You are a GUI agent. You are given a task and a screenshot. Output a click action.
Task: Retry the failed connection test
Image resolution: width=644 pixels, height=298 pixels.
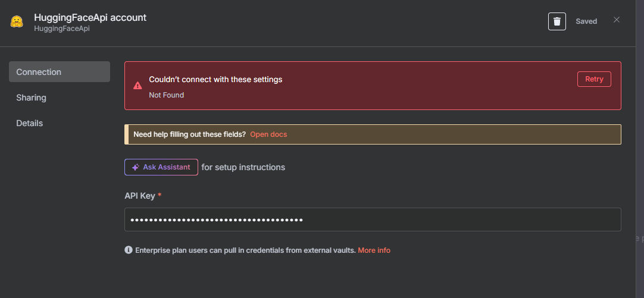[x=595, y=79]
